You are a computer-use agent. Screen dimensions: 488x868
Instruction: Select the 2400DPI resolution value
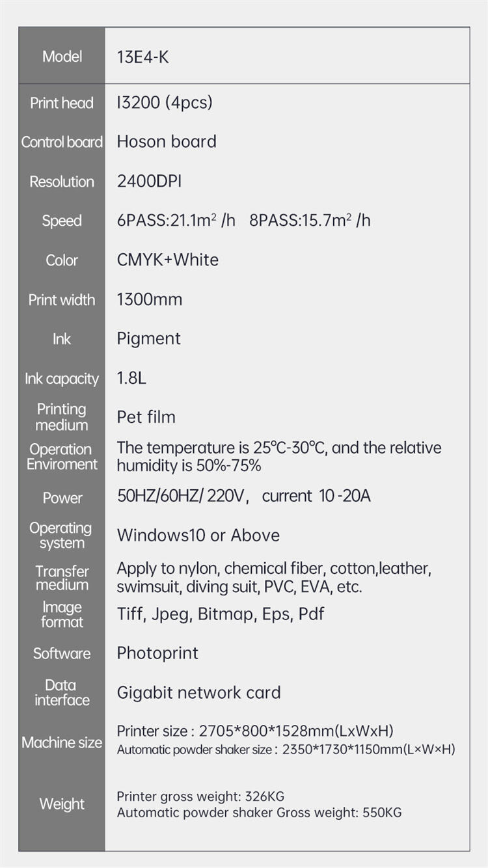(x=149, y=182)
